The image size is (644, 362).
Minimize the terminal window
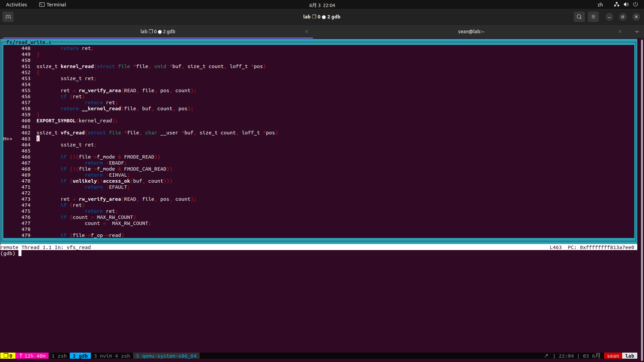pos(609,17)
